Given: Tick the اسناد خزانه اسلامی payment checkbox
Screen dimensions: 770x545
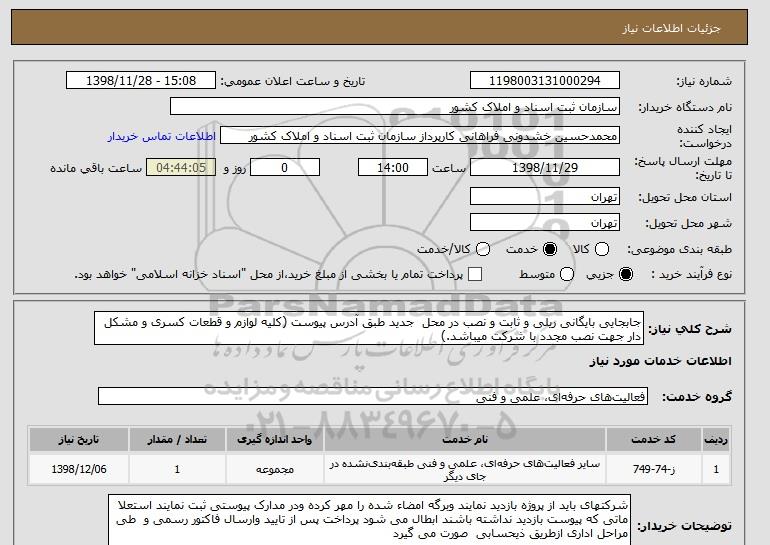Looking at the screenshot, I should pyautogui.click(x=475, y=274).
